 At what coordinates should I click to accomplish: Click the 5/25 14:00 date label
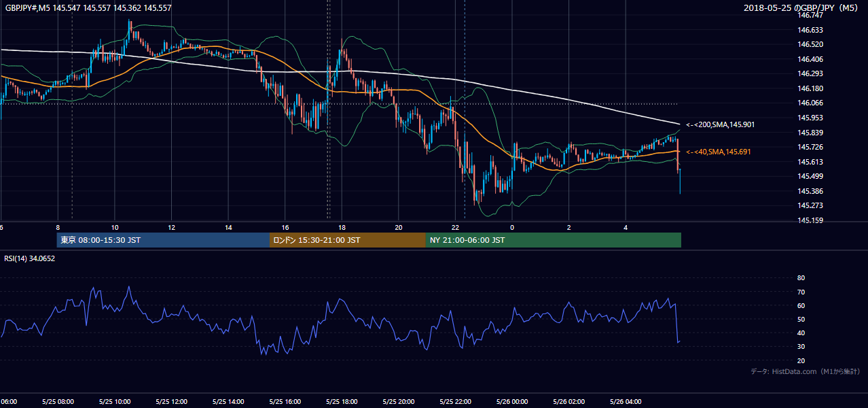[228, 401]
